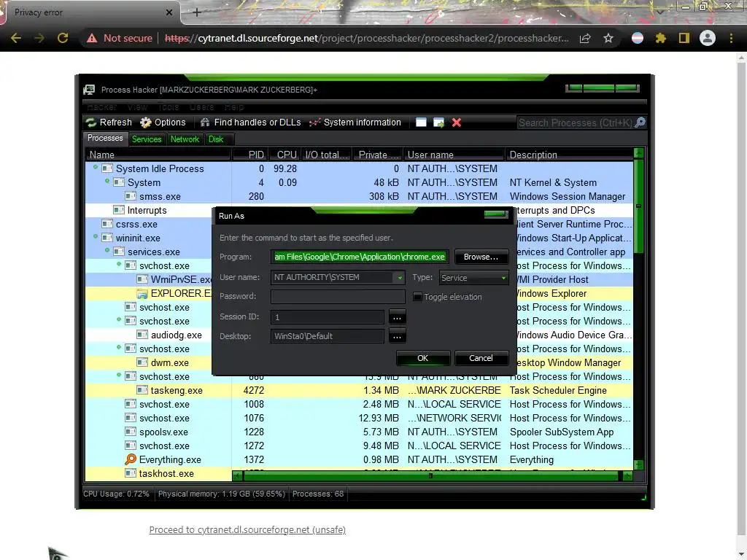Close the Privacy error tab
747x560 pixels.
(169, 12)
